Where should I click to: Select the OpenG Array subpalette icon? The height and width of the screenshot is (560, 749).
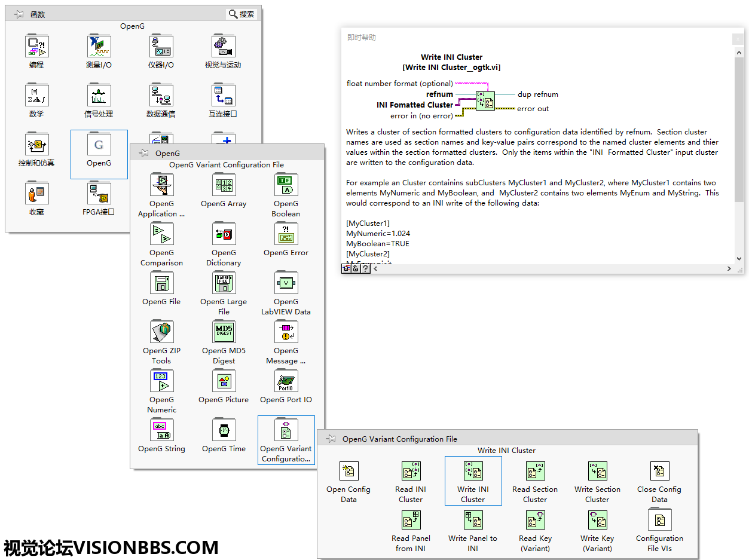(x=224, y=185)
